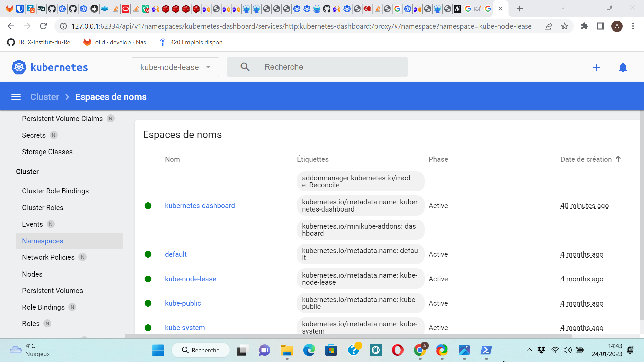Select Persistent Volumes in sidebar
The image size is (644, 362).
[52, 291]
